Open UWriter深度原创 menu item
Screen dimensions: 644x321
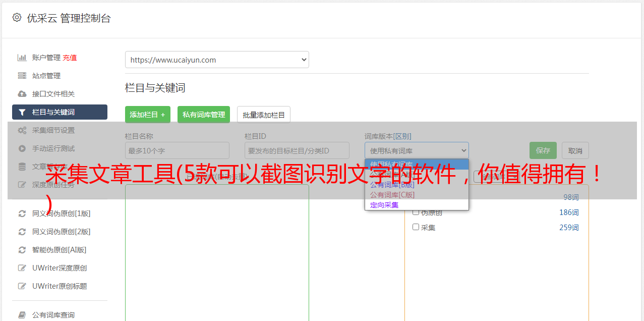click(x=60, y=268)
